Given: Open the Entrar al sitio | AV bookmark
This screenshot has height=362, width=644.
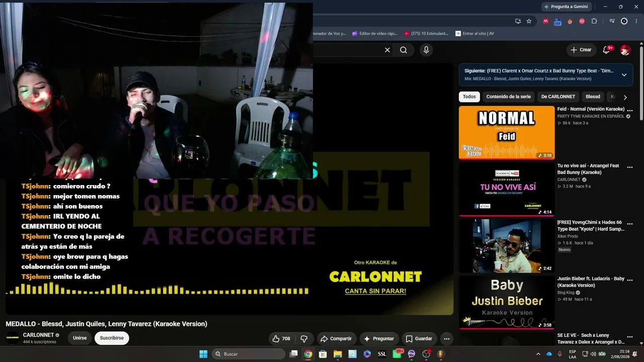Looking at the screenshot, I should tap(474, 34).
